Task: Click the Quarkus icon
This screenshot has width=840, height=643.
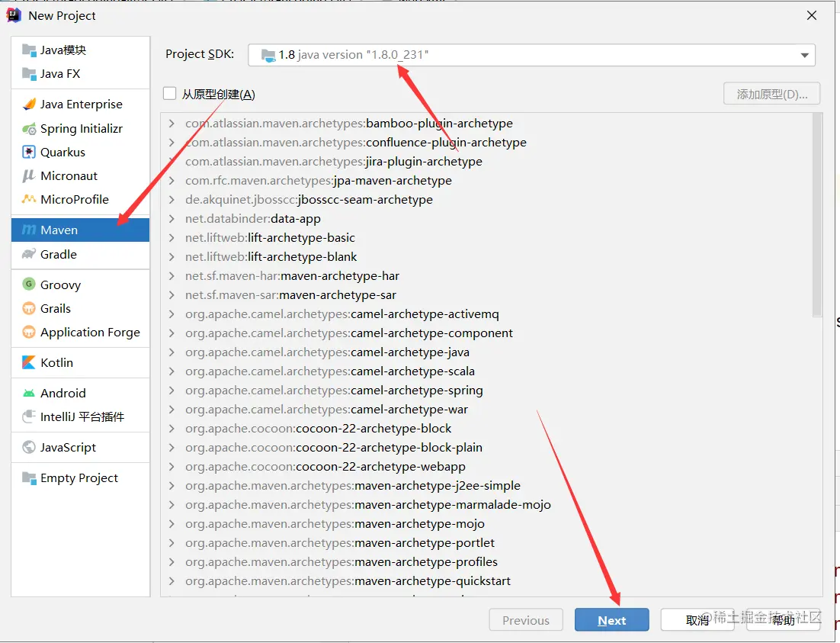Action: [x=29, y=153]
